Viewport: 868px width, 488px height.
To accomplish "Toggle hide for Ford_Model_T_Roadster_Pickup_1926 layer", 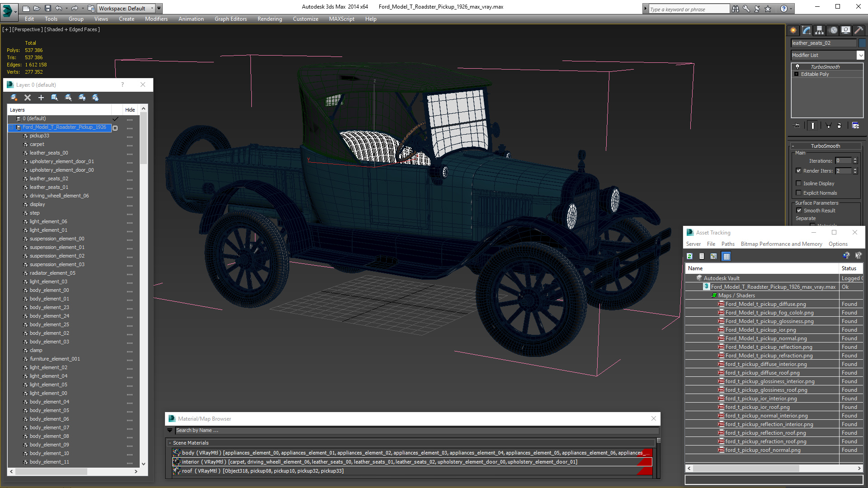I will [x=130, y=128].
